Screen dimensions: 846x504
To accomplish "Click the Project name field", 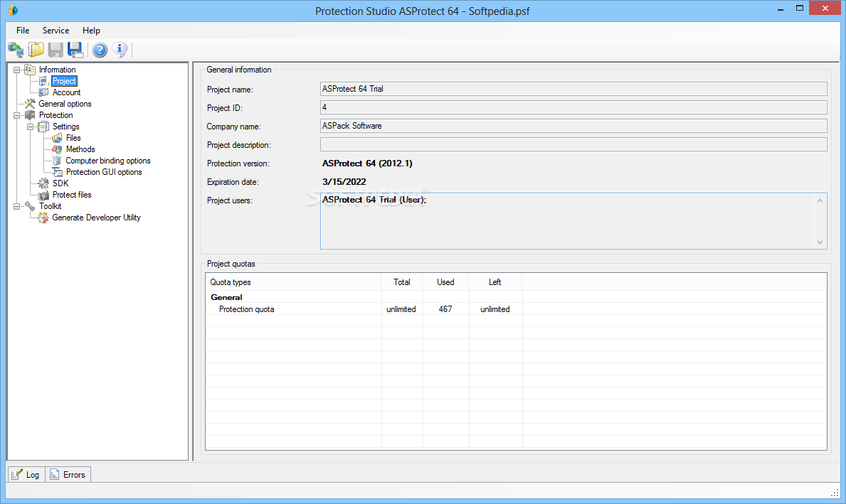I will 573,89.
